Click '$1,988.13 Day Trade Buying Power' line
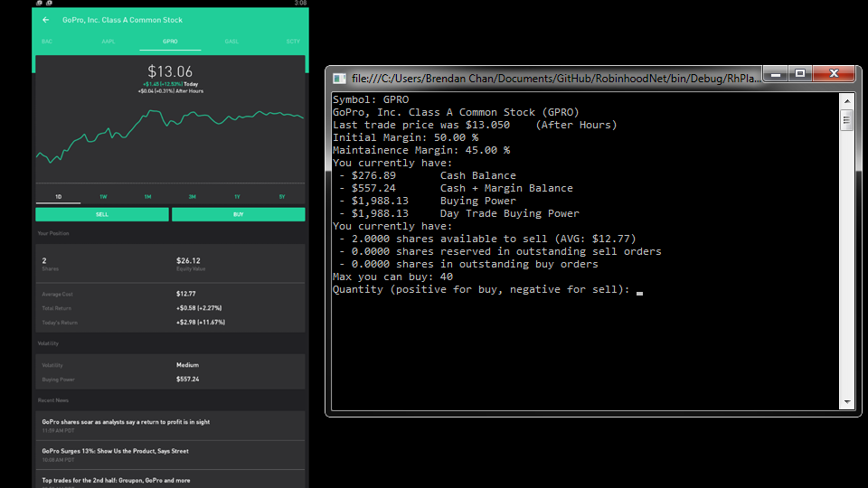 459,213
